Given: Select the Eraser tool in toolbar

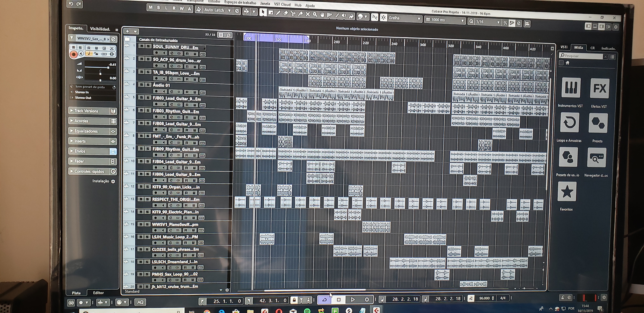Looking at the screenshot, I should (x=285, y=13).
